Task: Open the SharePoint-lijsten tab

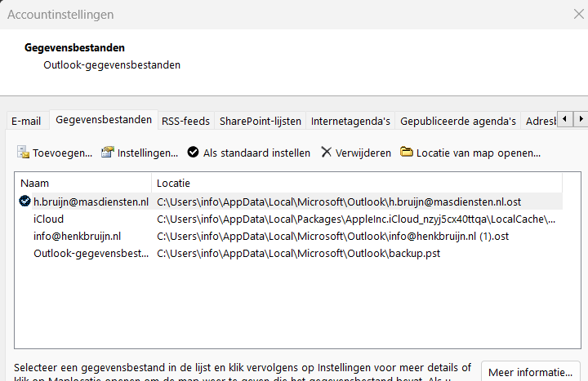Action: 261,121
